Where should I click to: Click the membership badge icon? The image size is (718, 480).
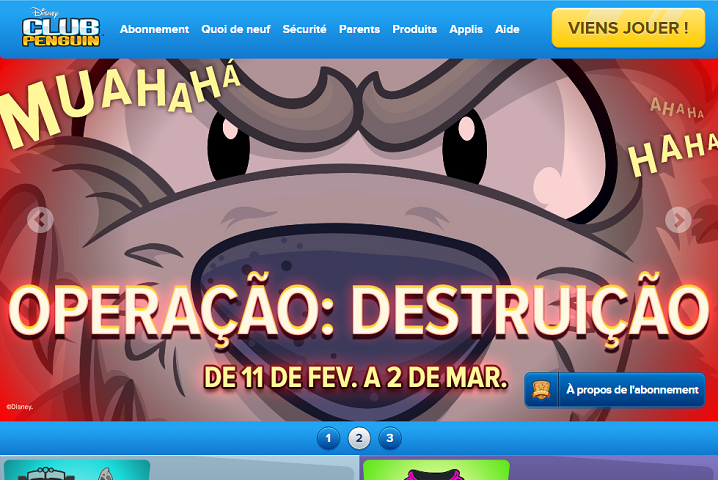pos(541,390)
